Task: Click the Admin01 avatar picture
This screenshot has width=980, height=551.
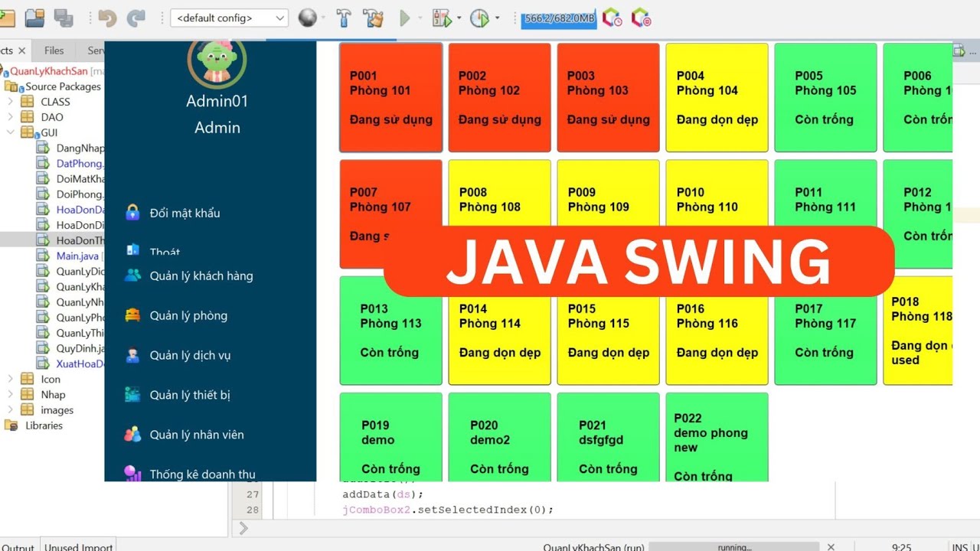Action: (217, 63)
